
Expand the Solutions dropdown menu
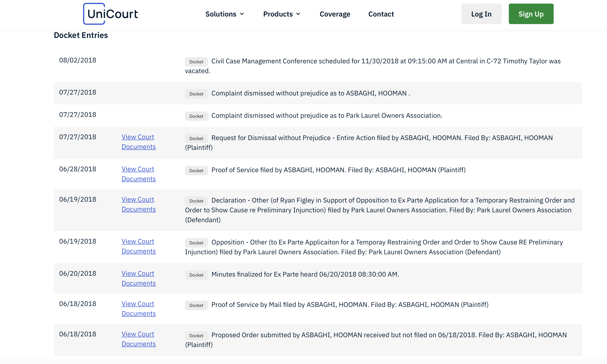click(x=225, y=14)
